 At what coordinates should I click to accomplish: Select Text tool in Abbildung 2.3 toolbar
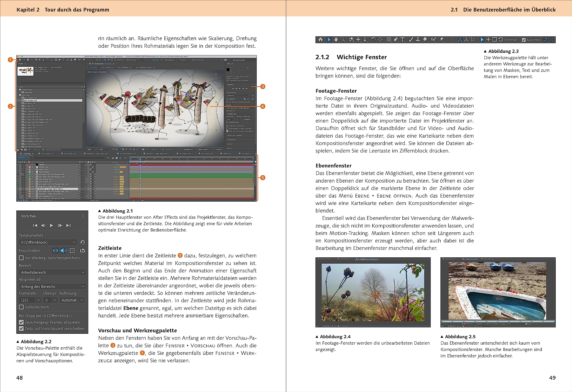click(402, 40)
